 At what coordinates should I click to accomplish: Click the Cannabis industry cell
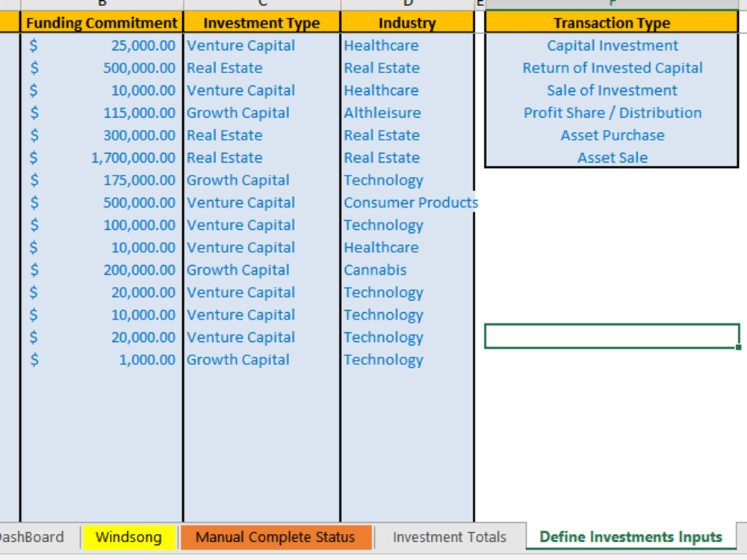(x=407, y=270)
